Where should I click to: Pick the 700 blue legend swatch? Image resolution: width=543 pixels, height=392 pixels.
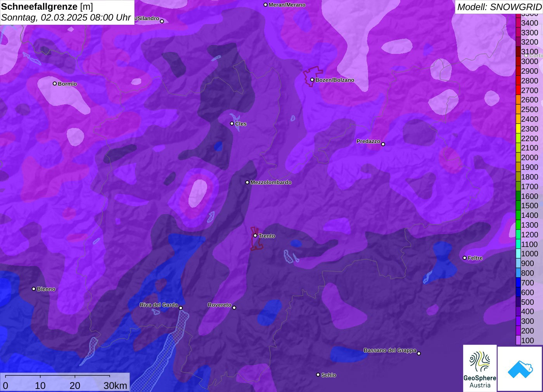(x=518, y=283)
